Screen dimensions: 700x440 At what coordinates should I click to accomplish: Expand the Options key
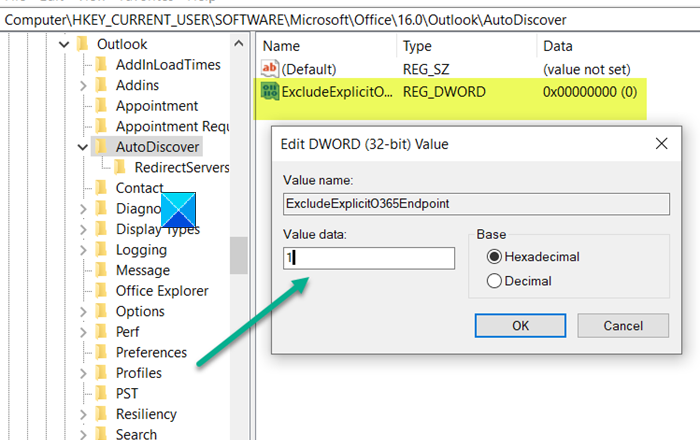83,311
